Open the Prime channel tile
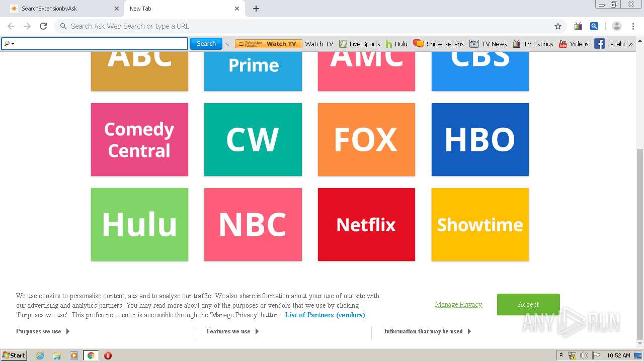 tap(253, 71)
